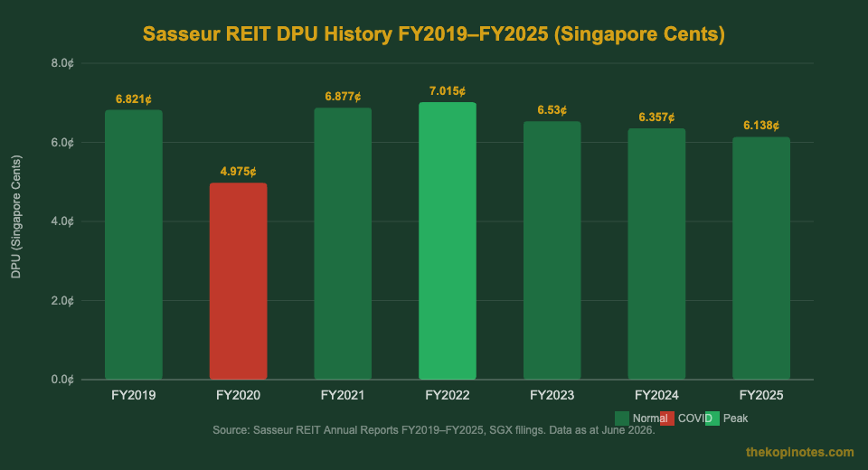Screen dimensions: 868x470
Task: Click the 0.0¢ y-axis tick label
Action: [62, 380]
